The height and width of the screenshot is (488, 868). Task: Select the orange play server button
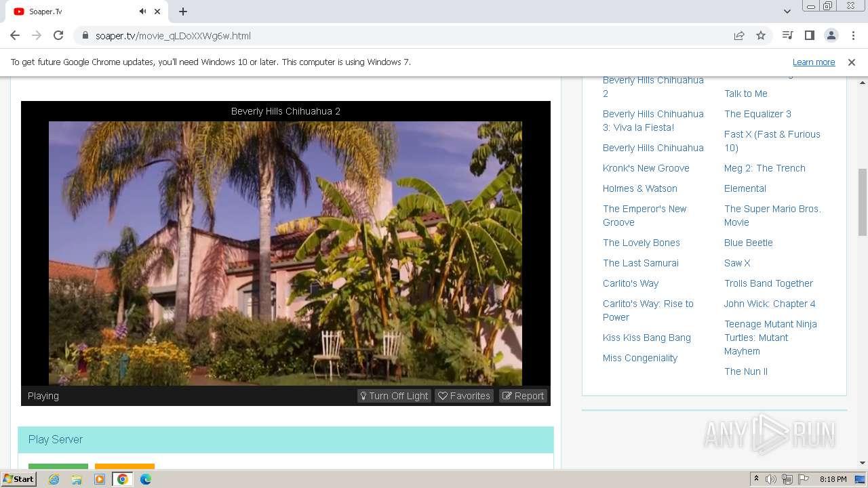pyautogui.click(x=125, y=466)
